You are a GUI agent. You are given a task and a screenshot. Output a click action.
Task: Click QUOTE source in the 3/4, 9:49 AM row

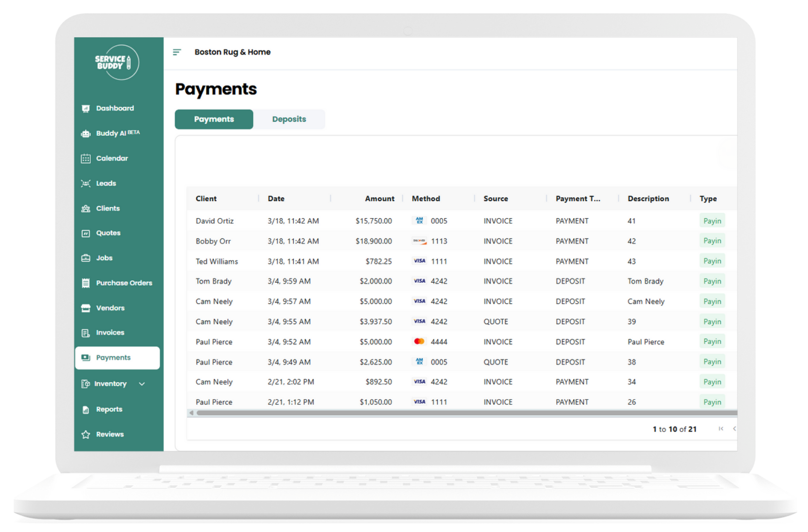[x=495, y=362]
